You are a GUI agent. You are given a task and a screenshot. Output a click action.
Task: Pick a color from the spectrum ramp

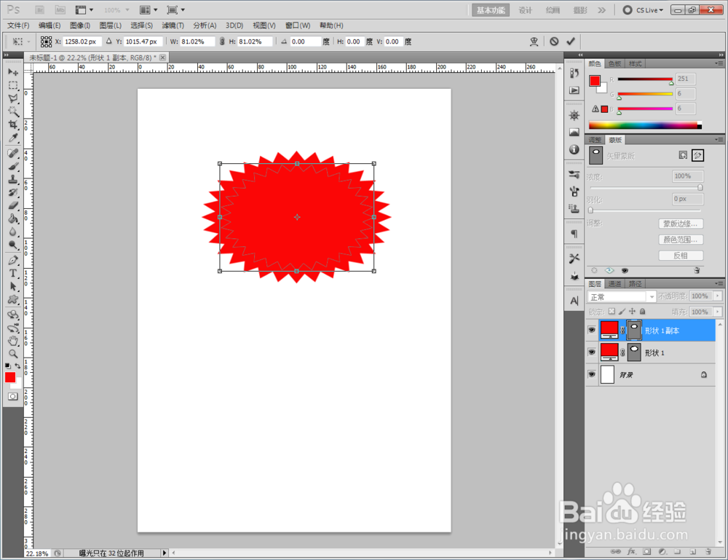[645, 125]
